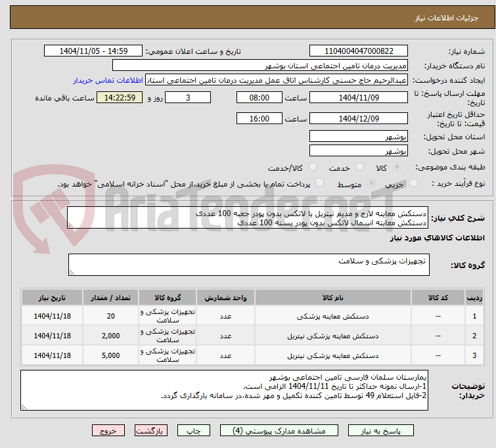This screenshot has width=496, height=448.
Task: Click the واحد شمارش column header
Action: (225, 298)
